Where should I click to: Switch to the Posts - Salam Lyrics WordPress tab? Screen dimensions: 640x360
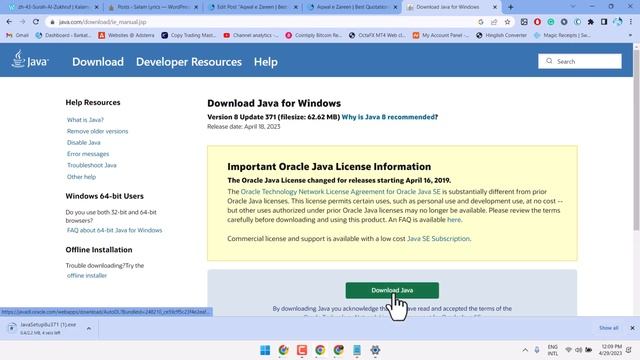point(153,7)
